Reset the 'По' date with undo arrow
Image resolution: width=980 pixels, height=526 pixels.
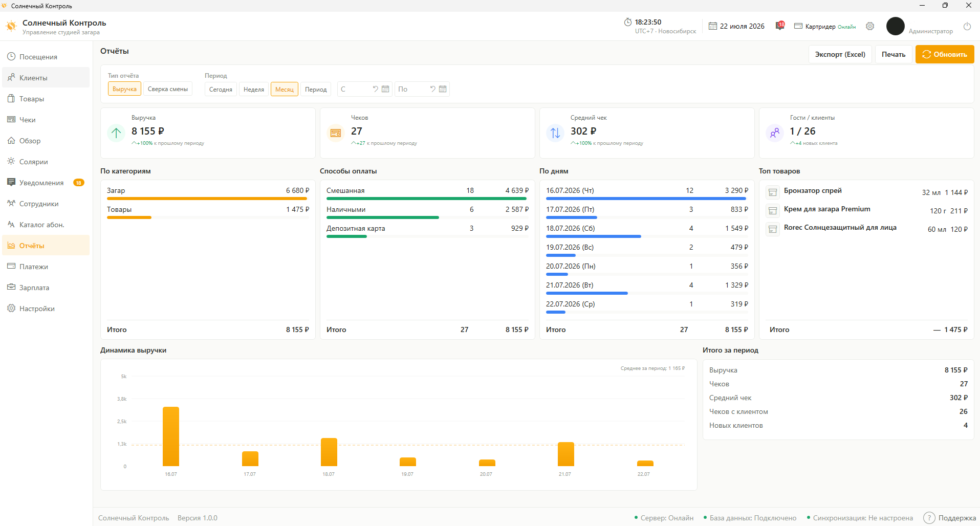(x=432, y=89)
